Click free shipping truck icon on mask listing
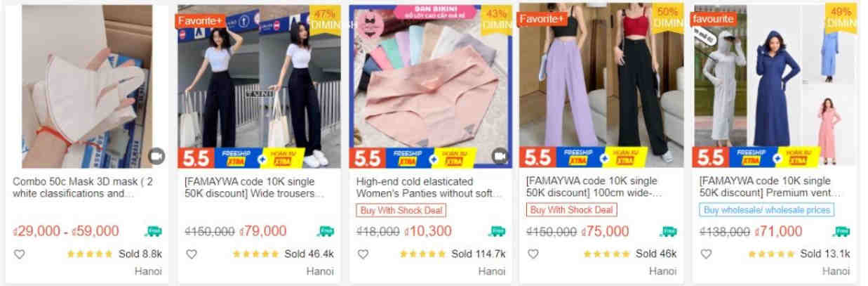 point(152,231)
